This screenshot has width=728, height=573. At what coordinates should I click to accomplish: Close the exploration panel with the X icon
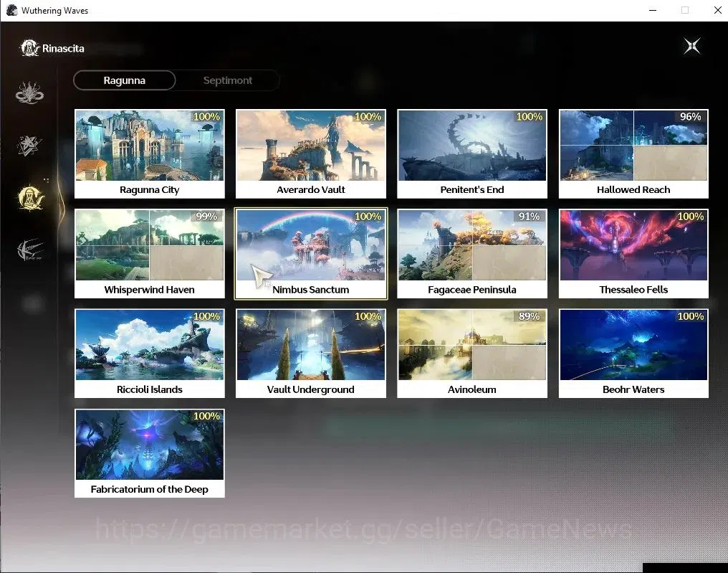click(691, 46)
